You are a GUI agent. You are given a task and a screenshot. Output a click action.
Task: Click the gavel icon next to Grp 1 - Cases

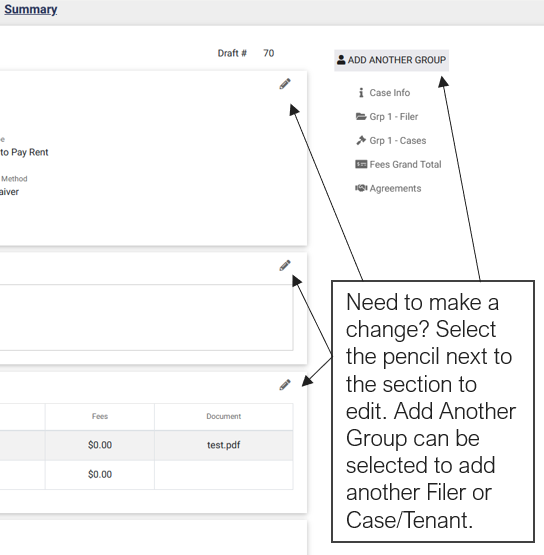coord(361,141)
